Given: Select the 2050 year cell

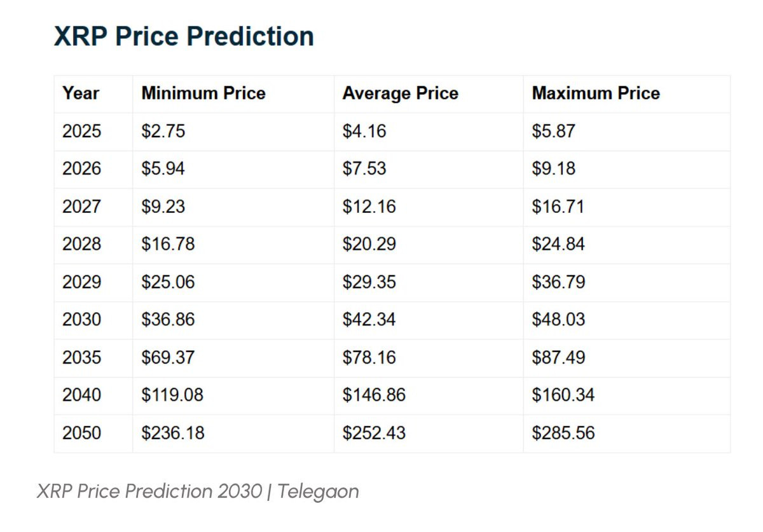Looking at the screenshot, I should (81, 433).
